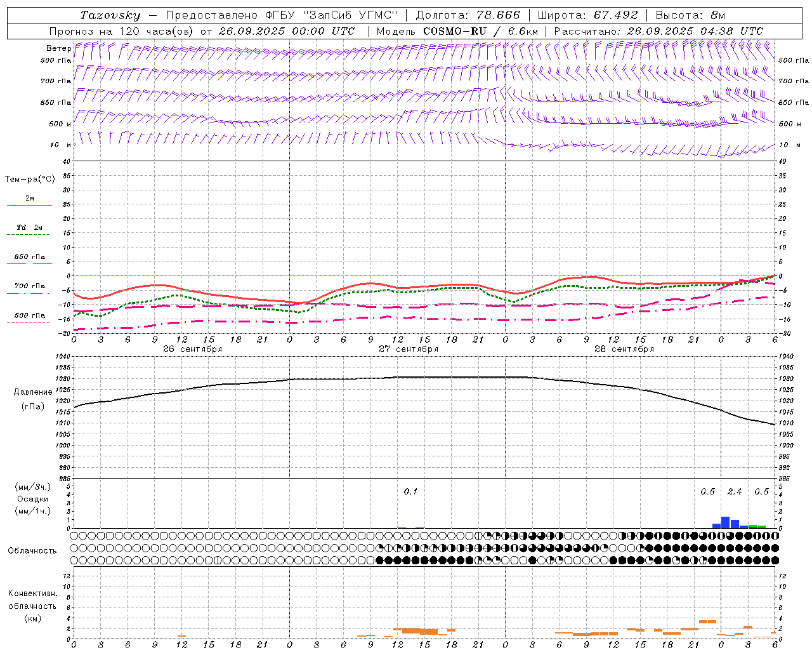Click the Давление pressure panel label
The height and width of the screenshot is (650, 812).
(x=33, y=392)
